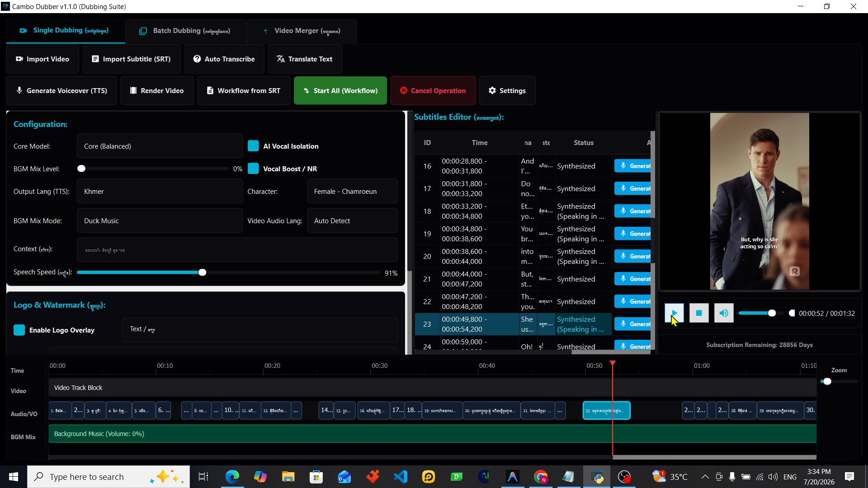This screenshot has width=868, height=488.
Task: Open the Character dropdown showing Female - Chamroeun
Action: [352, 192]
